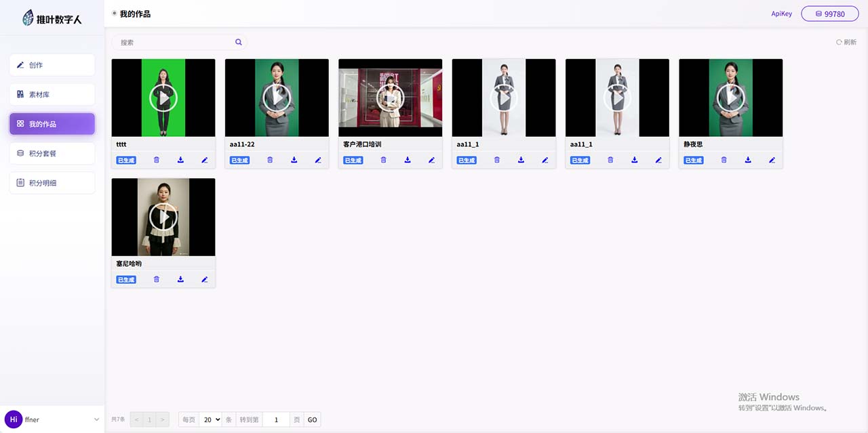Go to 素材库 in sidebar
868x433 pixels.
click(52, 95)
